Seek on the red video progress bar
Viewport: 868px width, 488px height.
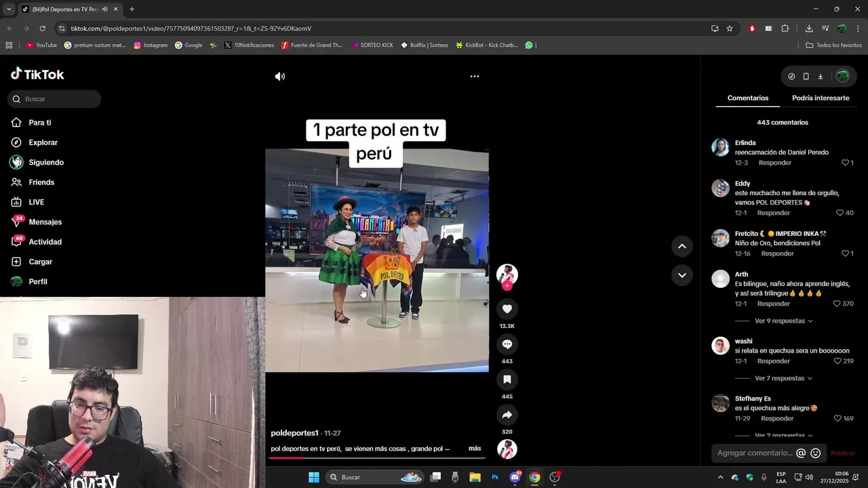[x=377, y=457]
